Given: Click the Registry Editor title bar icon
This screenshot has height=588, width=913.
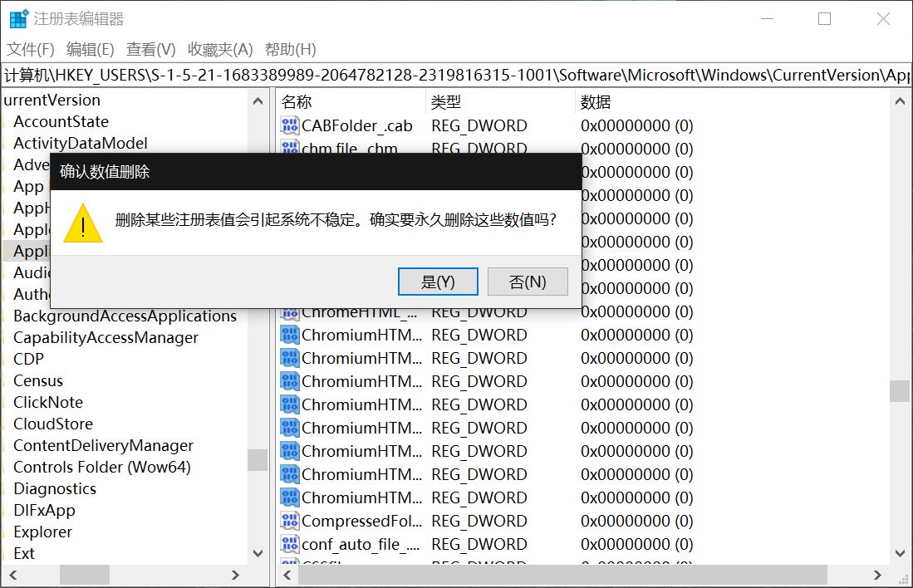Looking at the screenshot, I should pyautogui.click(x=17, y=19).
